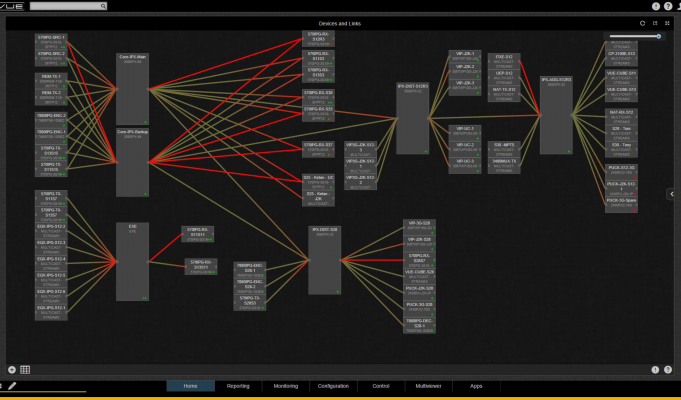Click the REM-TX-2 device node
Screen dimensions: 681x400
point(51,97)
